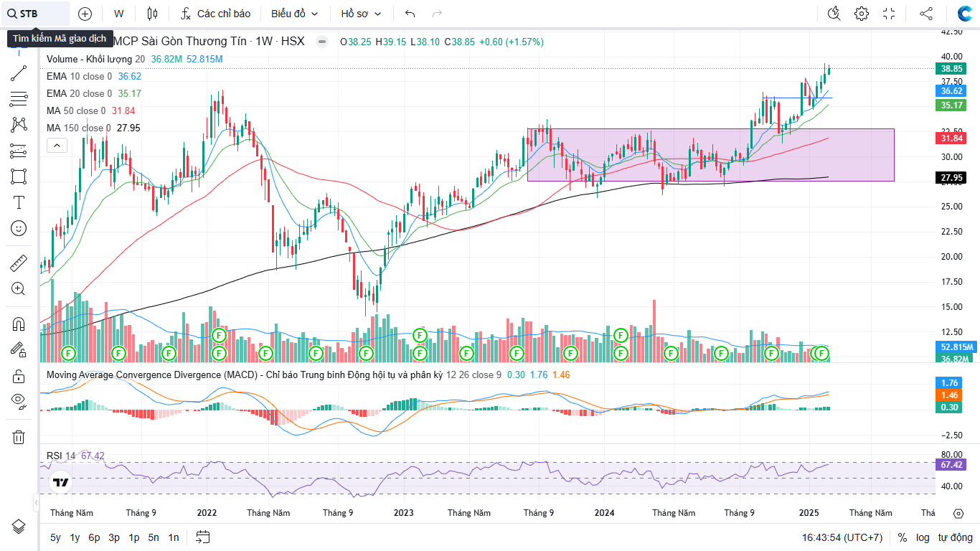Click the current price label 38.85
This screenshot has height=551, width=980.
[x=951, y=68]
